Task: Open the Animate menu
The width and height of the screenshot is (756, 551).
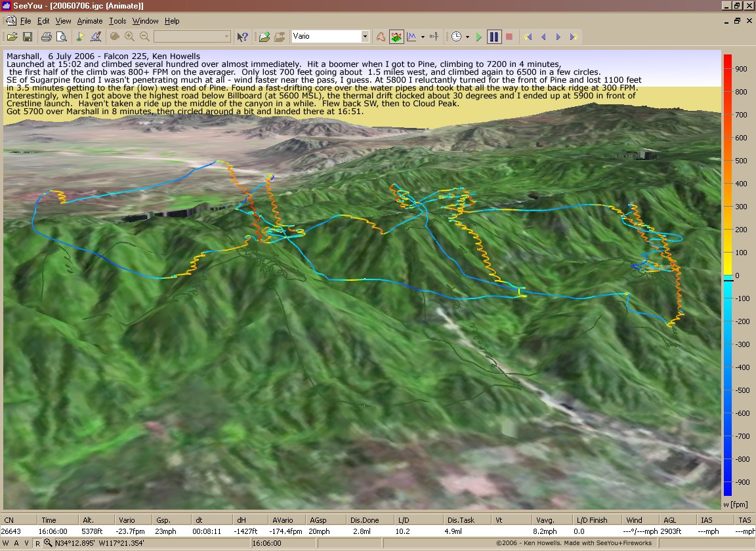Action: coord(90,21)
